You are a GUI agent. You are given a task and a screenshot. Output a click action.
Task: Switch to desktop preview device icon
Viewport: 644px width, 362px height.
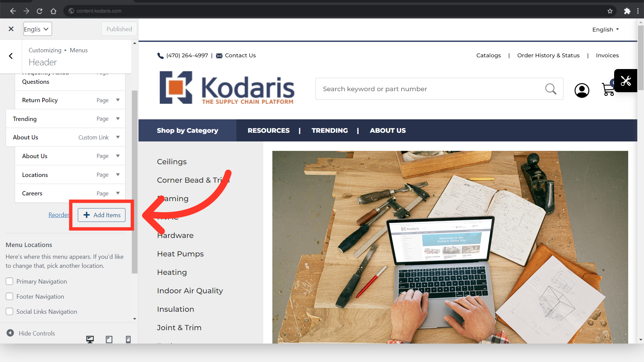click(90, 339)
